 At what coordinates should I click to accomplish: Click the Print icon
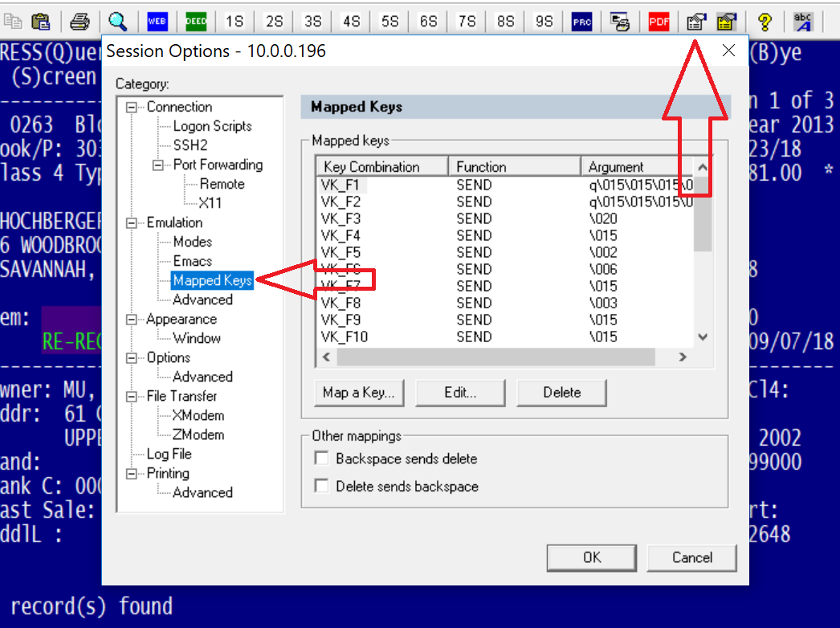[80, 22]
